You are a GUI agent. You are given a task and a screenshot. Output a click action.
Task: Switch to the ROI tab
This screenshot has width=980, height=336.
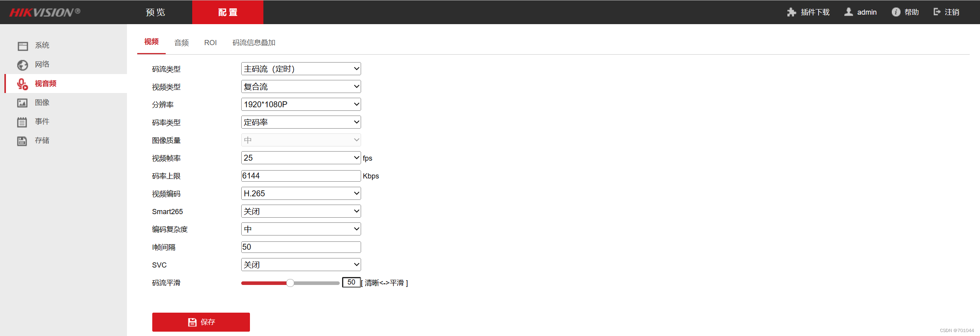210,43
